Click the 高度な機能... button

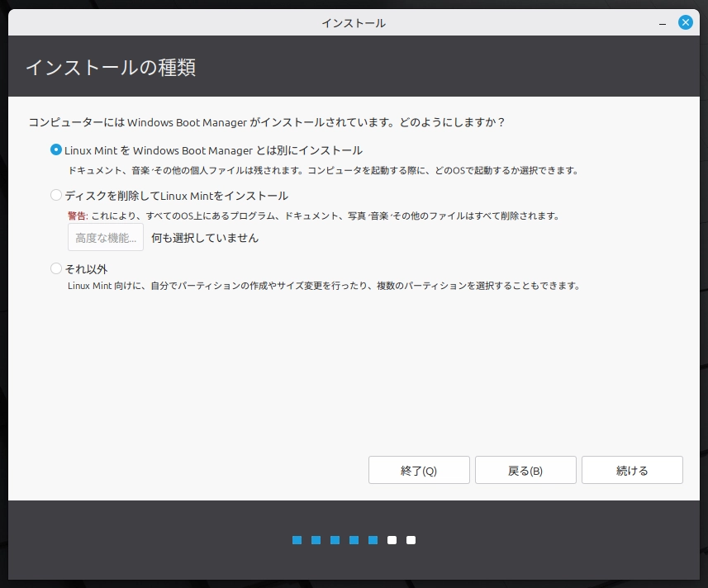[x=106, y=238]
